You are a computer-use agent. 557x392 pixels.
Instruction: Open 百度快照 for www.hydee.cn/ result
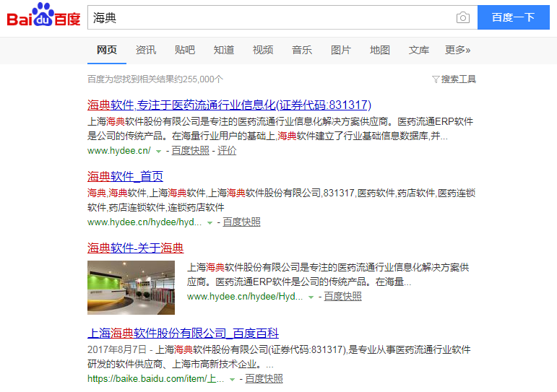point(191,151)
